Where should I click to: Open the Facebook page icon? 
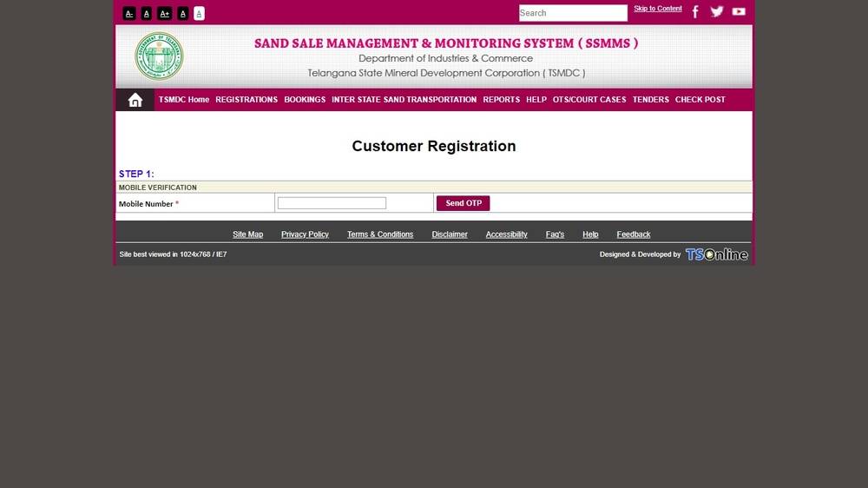click(x=695, y=12)
